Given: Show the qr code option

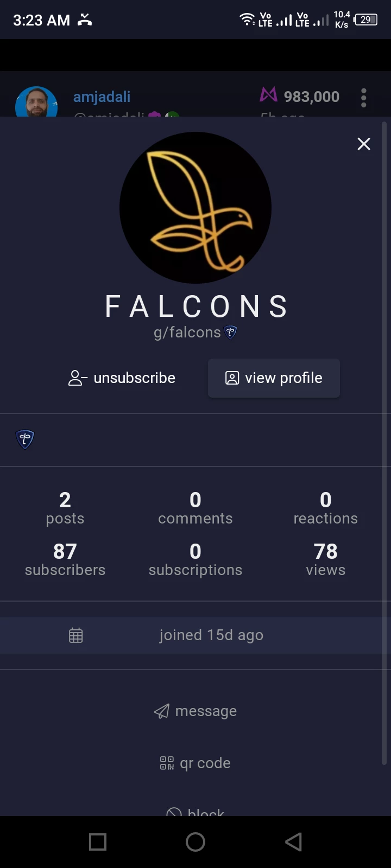Looking at the screenshot, I should pyautogui.click(x=195, y=763).
